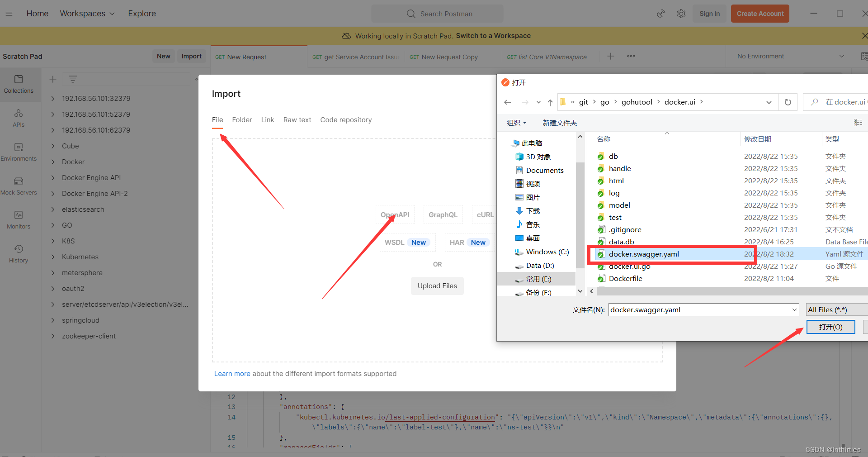The width and height of the screenshot is (868, 457).
Task: Open the History panel in the sidebar
Action: (19, 252)
